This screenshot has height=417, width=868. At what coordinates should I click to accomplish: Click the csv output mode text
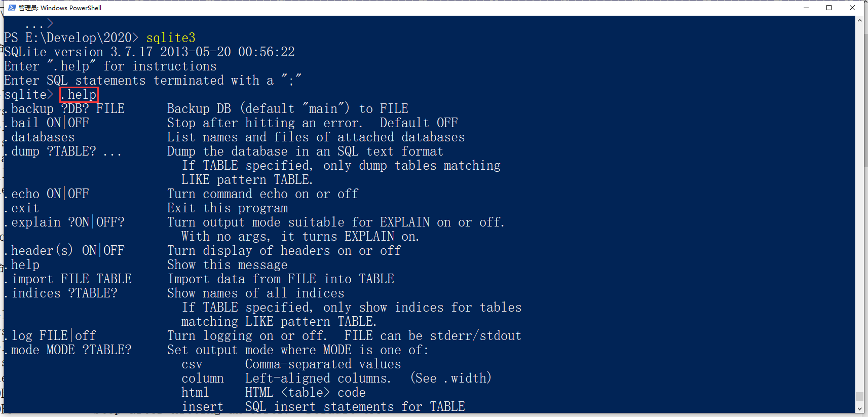point(192,364)
